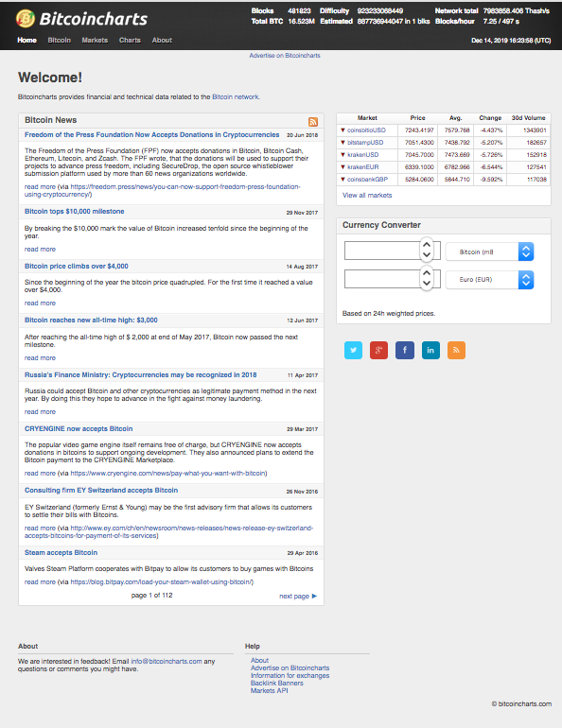Open the Facebook social icon

pos(405,350)
